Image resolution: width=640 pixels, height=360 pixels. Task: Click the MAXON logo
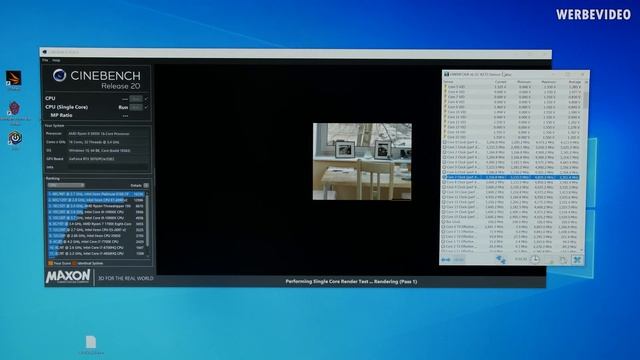tap(68, 276)
